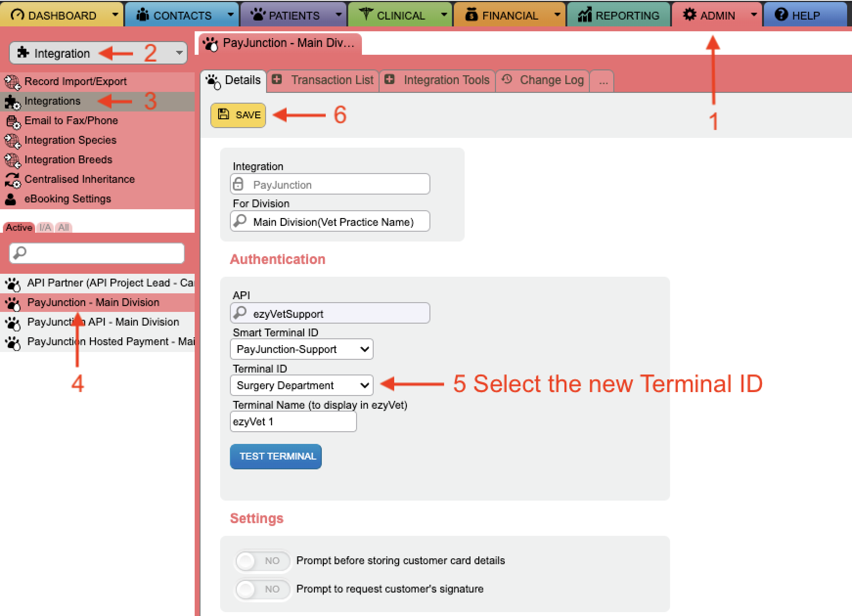Toggle Prompt before storing customer card details
852x616 pixels.
[263, 561]
